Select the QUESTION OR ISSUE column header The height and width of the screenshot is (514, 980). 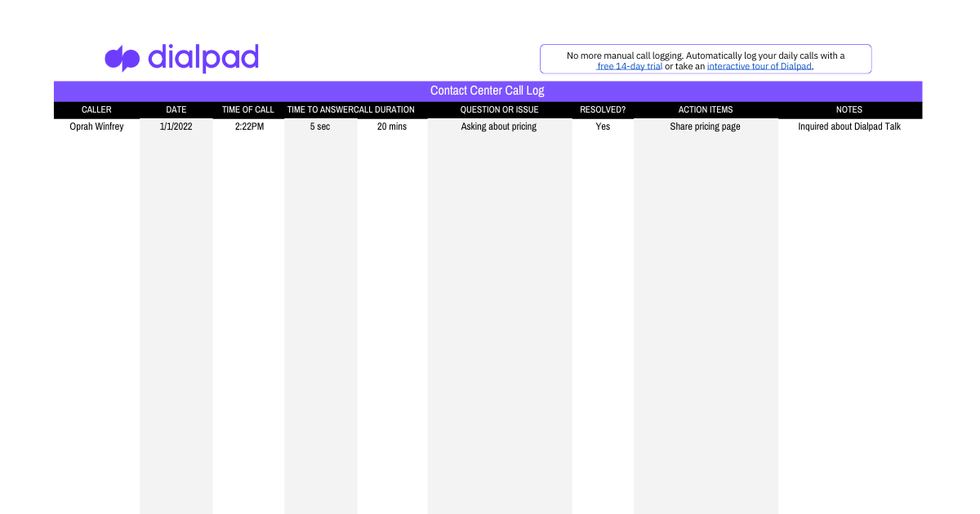click(x=499, y=109)
